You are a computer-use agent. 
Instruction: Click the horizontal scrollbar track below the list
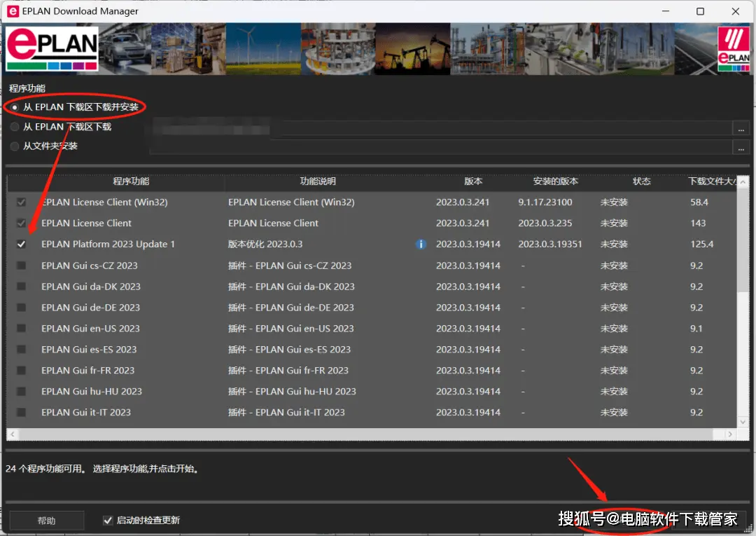point(365,434)
